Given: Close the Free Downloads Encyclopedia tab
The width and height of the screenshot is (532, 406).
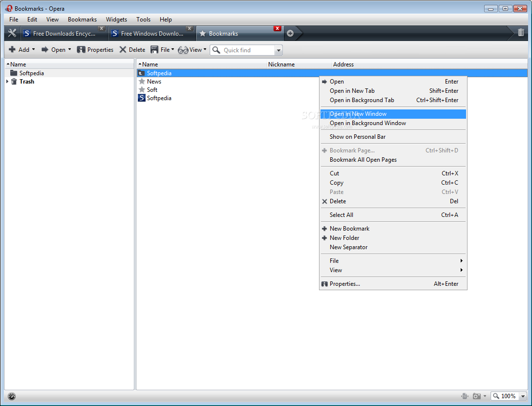Looking at the screenshot, I should click(x=102, y=28).
